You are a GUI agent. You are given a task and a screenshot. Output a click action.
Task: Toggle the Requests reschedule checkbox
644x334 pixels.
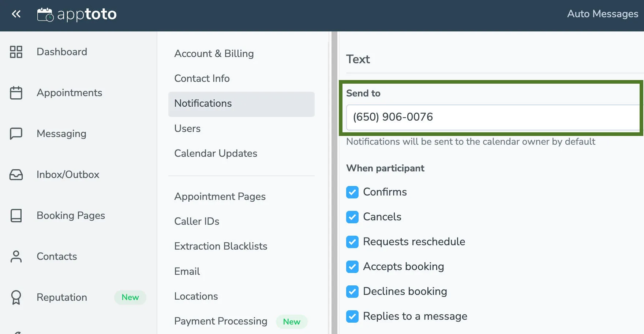(352, 242)
